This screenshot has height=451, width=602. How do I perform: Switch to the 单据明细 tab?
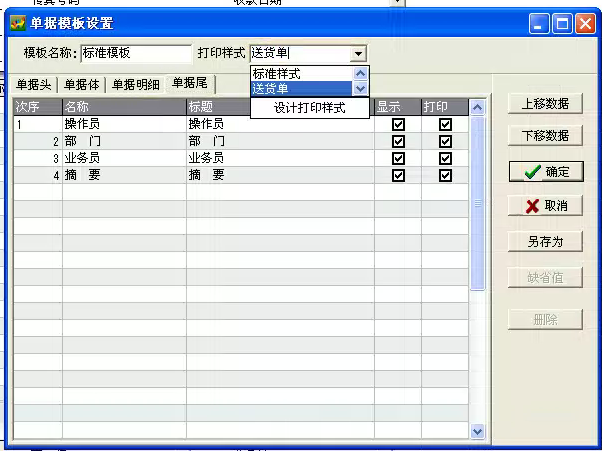coord(136,85)
